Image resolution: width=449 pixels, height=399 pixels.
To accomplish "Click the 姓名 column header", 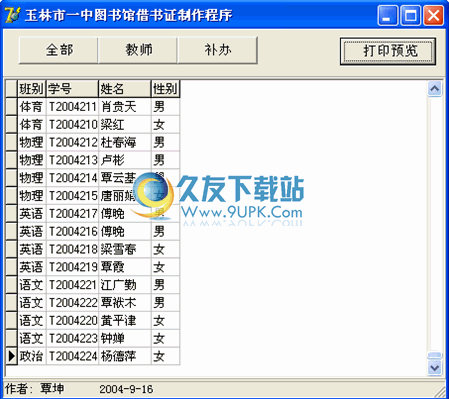I will click(125, 89).
